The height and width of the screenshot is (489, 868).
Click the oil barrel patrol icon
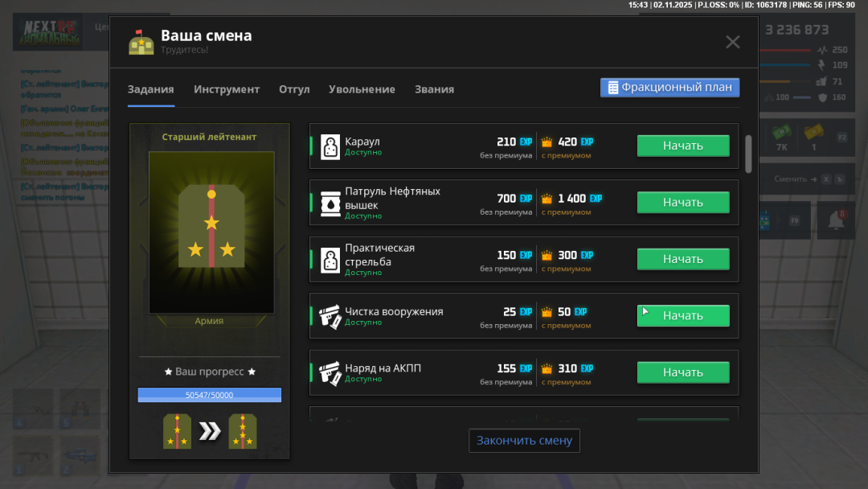330,203
